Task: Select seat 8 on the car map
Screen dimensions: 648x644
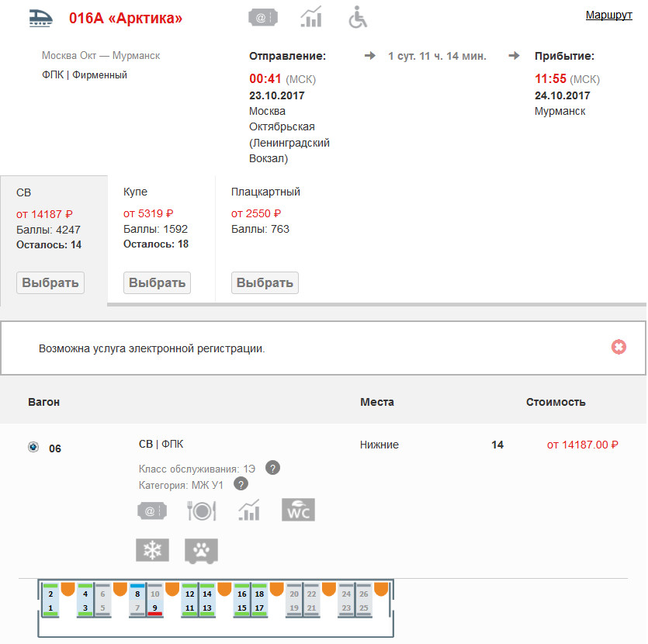Action: click(x=137, y=594)
